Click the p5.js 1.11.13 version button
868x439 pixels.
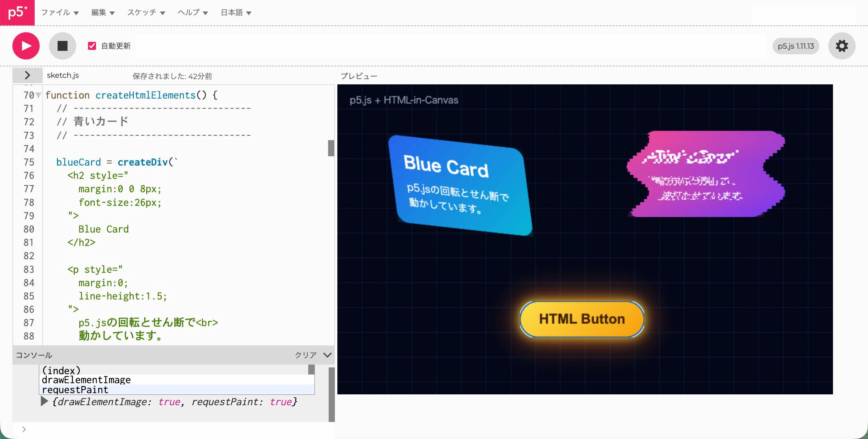[796, 46]
